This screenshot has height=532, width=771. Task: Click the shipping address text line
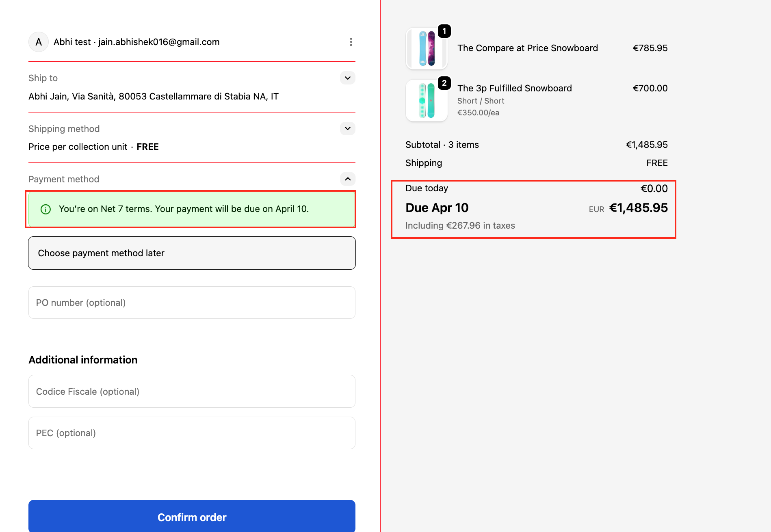pyautogui.click(x=154, y=96)
